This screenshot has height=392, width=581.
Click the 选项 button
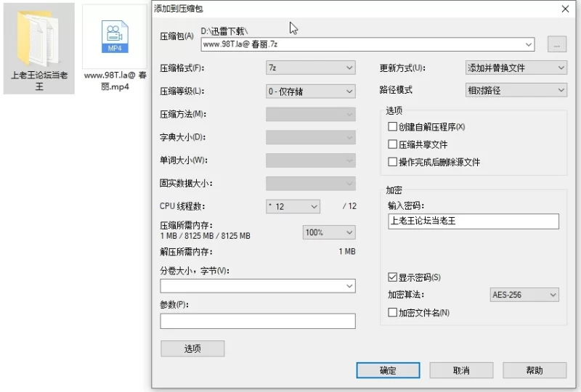(192, 348)
